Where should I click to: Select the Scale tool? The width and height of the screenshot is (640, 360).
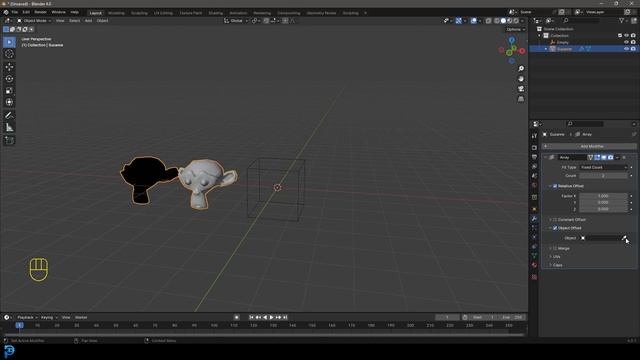pyautogui.click(x=9, y=91)
